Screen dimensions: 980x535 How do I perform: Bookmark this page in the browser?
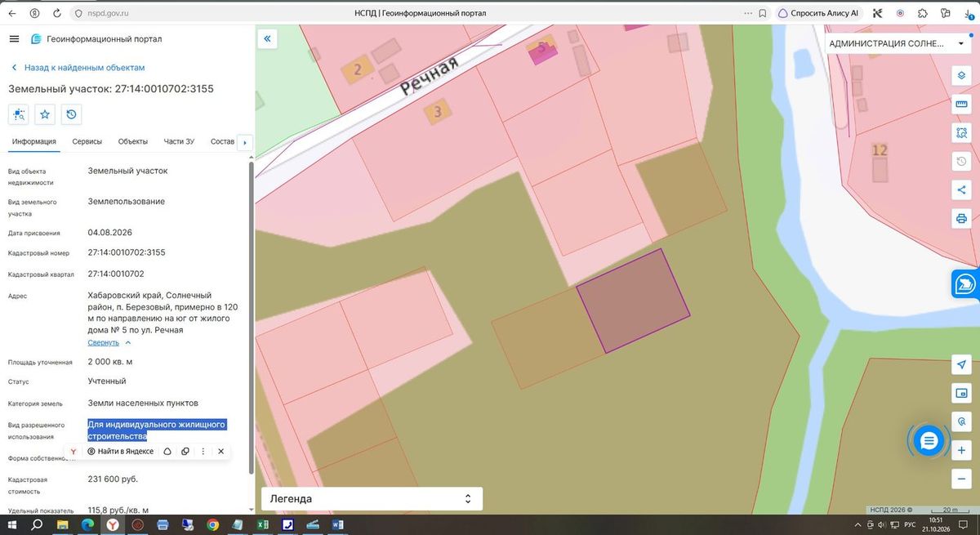tap(762, 13)
